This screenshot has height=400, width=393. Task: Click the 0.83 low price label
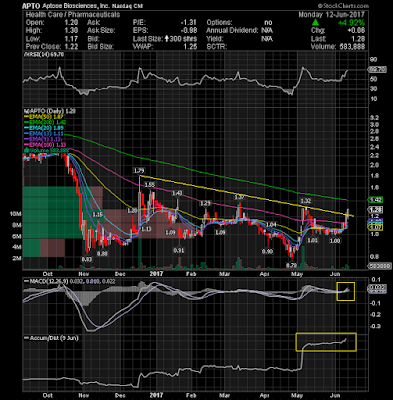click(x=87, y=259)
